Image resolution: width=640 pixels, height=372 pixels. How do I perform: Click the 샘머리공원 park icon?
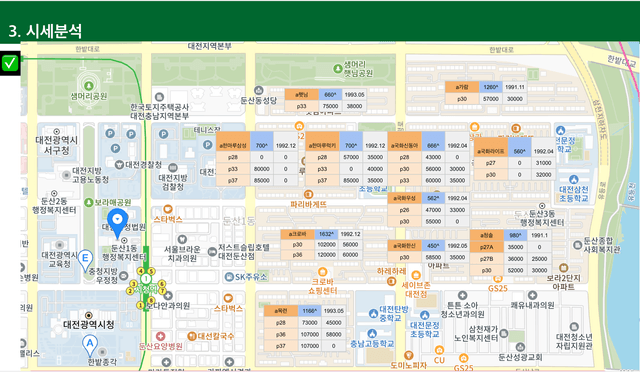click(x=89, y=86)
